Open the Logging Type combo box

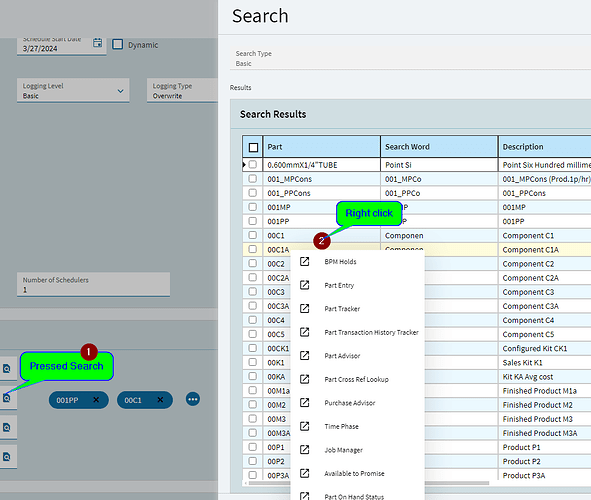click(182, 90)
